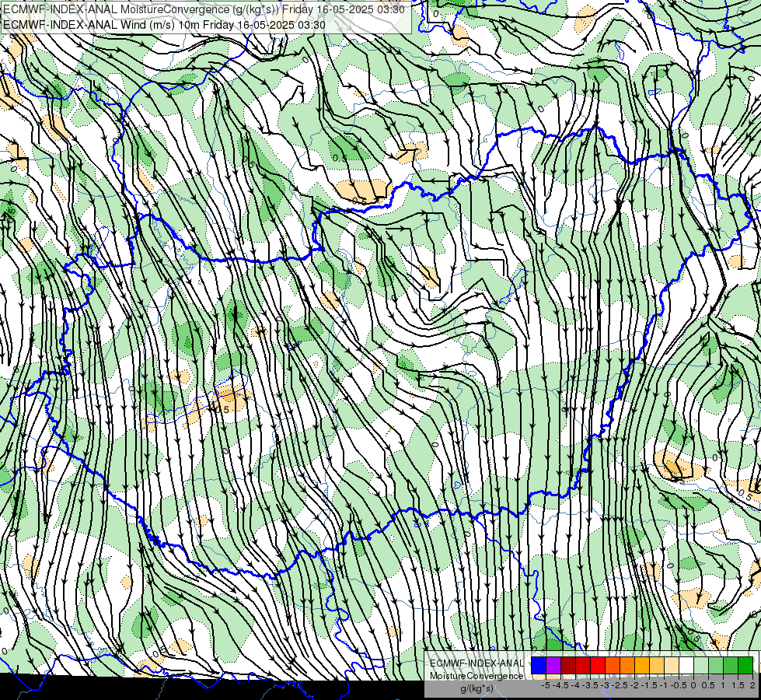Click the orange swatch between -2.5 and -2
This screenshot has height=700, width=761.
coord(627,665)
